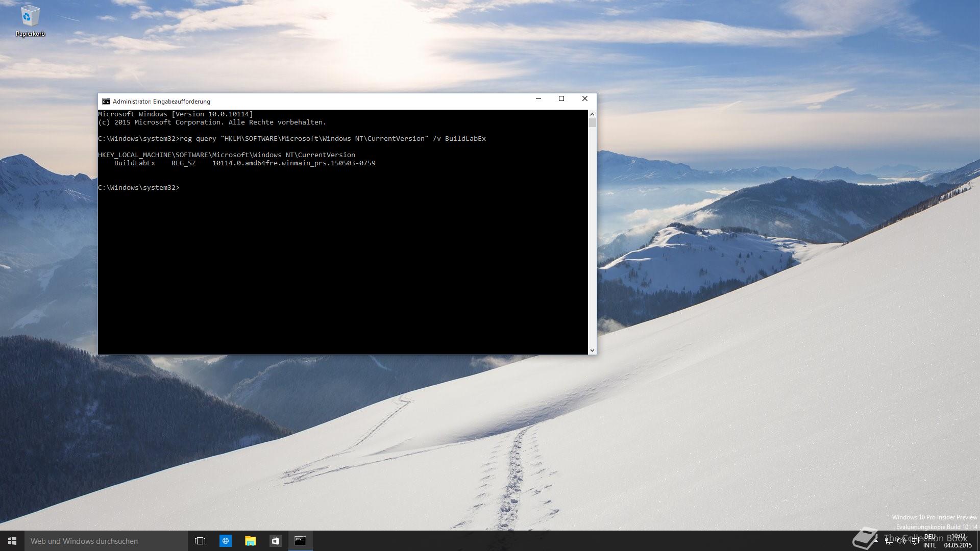Click the 'Microsoft Windows [Version 10.0.10114]' line
This screenshot has height=551, width=980.
coord(176,114)
